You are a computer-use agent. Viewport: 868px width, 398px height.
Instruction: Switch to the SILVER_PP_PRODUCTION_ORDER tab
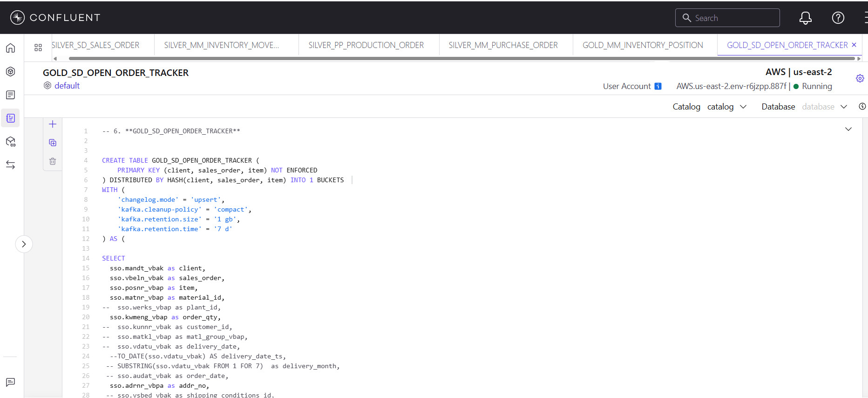[x=366, y=45]
